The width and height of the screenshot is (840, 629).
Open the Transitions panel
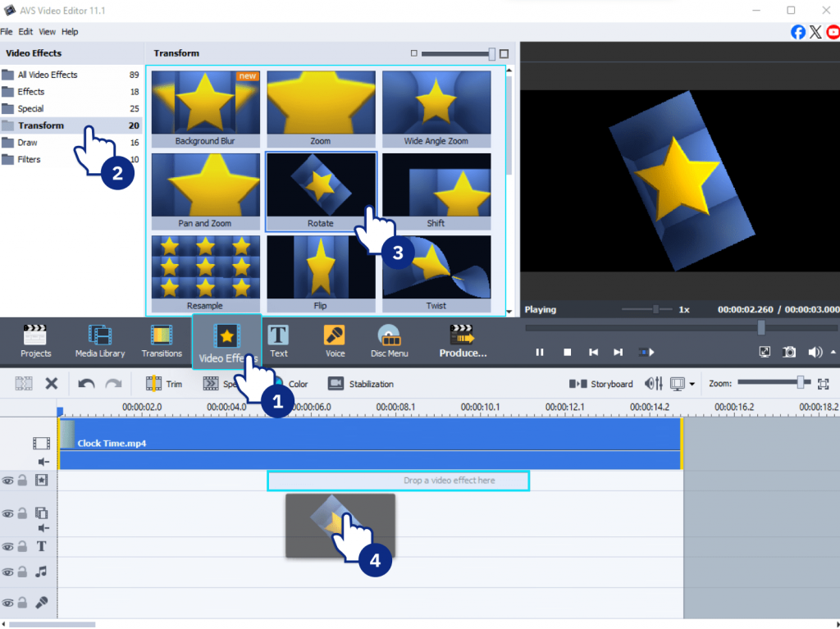point(162,341)
